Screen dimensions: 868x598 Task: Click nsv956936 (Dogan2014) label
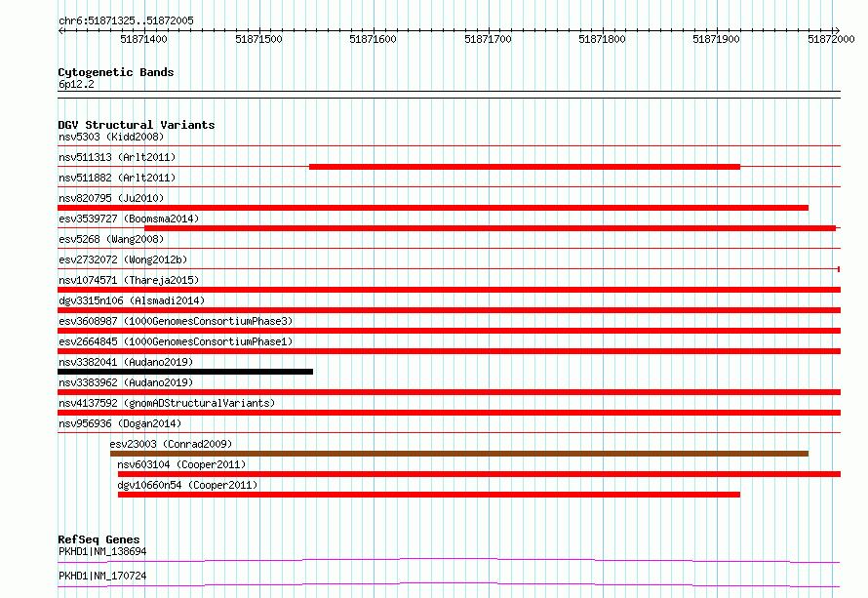click(120, 423)
